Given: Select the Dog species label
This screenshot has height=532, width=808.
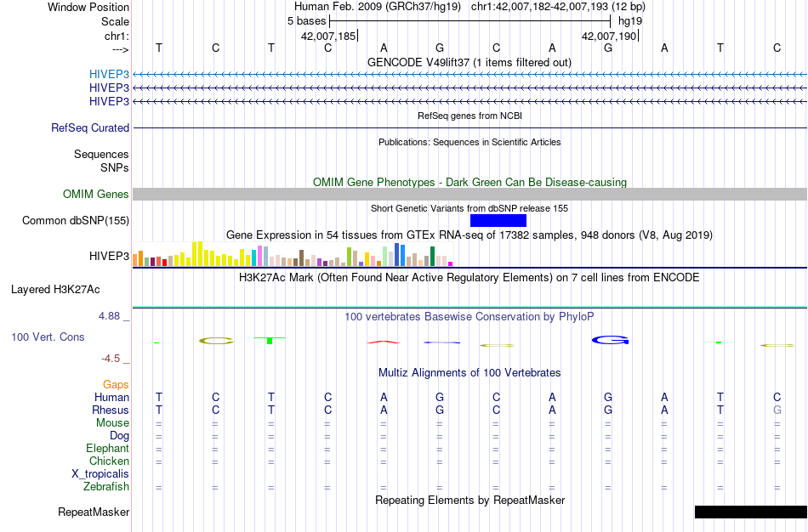Looking at the screenshot, I should [119, 436].
